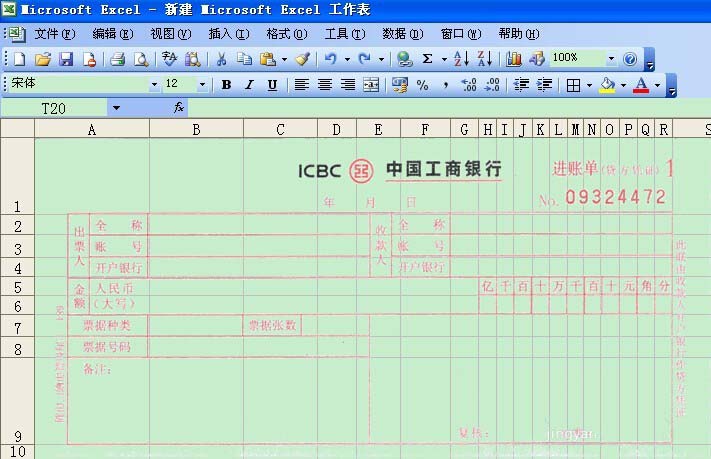Apply red font color button

tap(641, 85)
